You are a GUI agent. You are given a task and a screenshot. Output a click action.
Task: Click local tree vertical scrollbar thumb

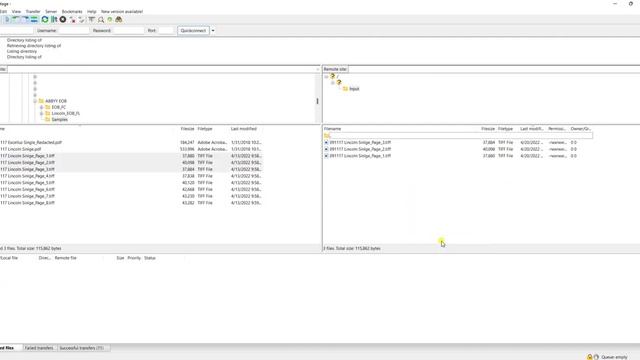318,101
